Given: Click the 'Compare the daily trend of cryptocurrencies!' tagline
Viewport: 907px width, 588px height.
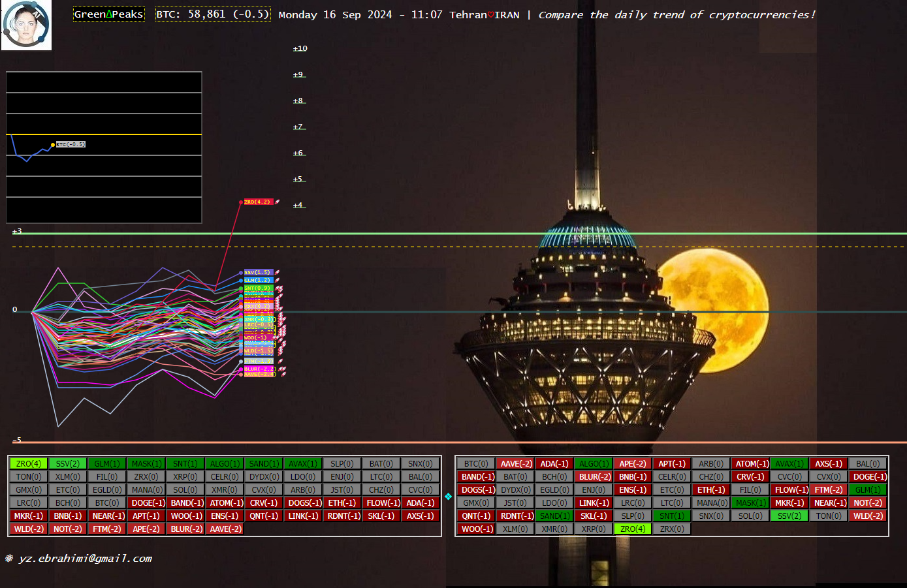Looking at the screenshot, I should point(676,14).
